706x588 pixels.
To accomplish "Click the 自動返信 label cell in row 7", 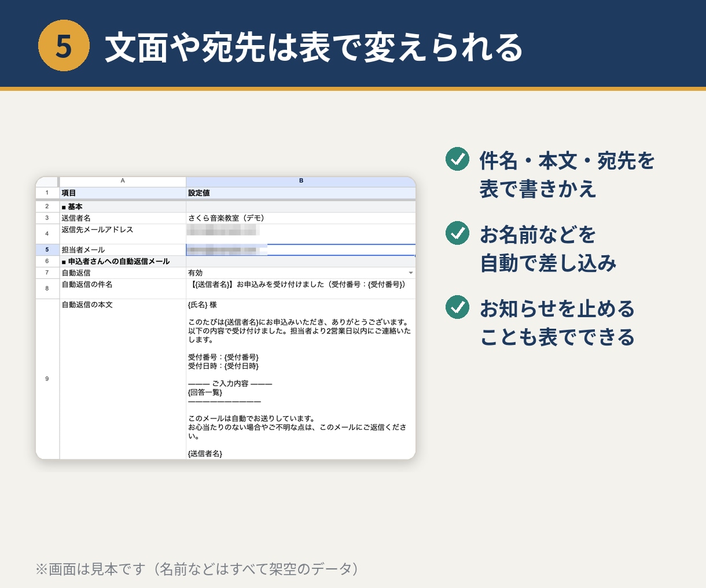I will coord(123,273).
